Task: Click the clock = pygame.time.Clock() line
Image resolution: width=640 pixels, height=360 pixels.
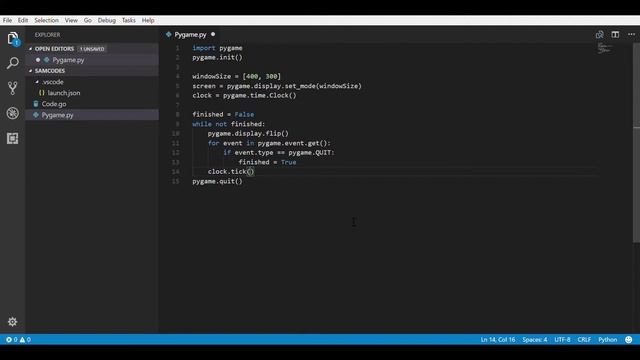Action: click(244, 96)
